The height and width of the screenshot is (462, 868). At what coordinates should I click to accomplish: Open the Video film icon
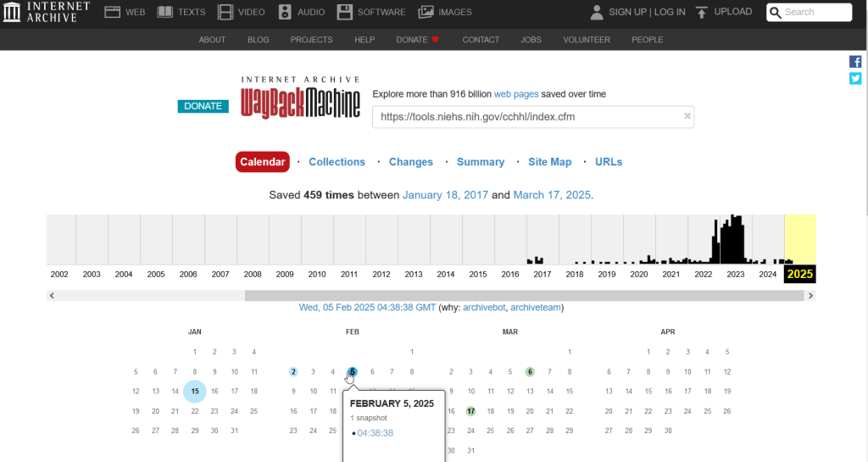(225, 13)
